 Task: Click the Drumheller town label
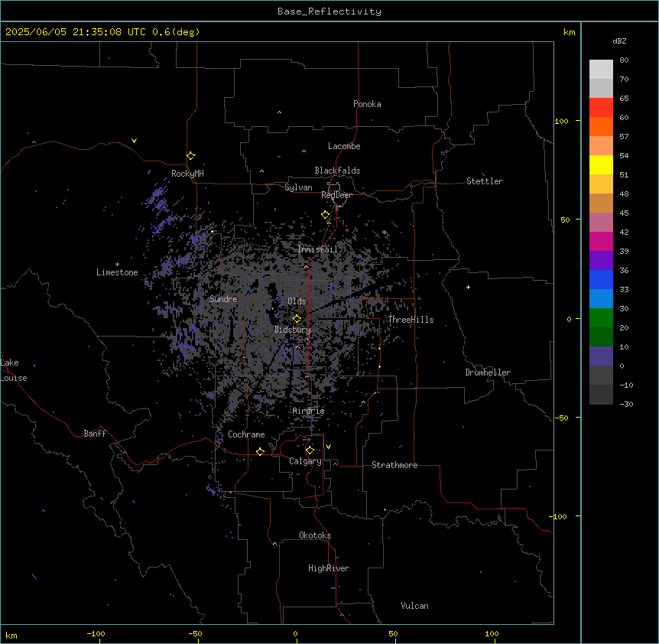tap(488, 372)
